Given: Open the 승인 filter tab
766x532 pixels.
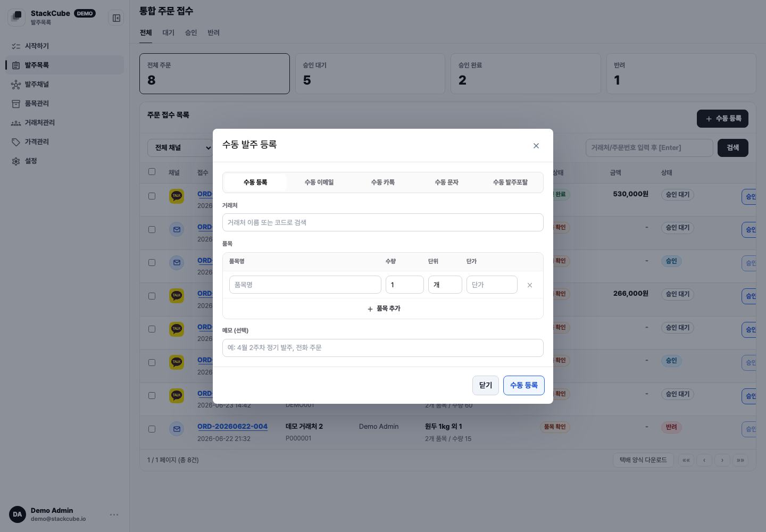Looking at the screenshot, I should (x=191, y=33).
